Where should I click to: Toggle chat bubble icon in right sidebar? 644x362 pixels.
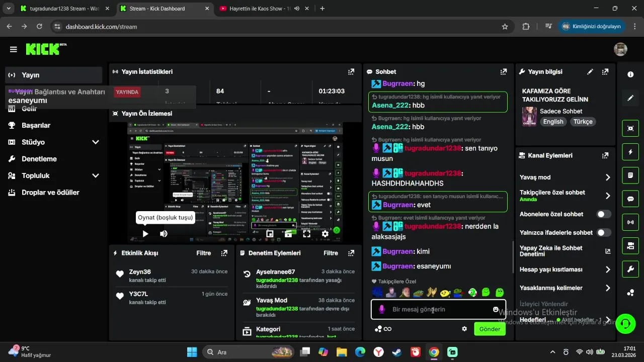coord(630,199)
